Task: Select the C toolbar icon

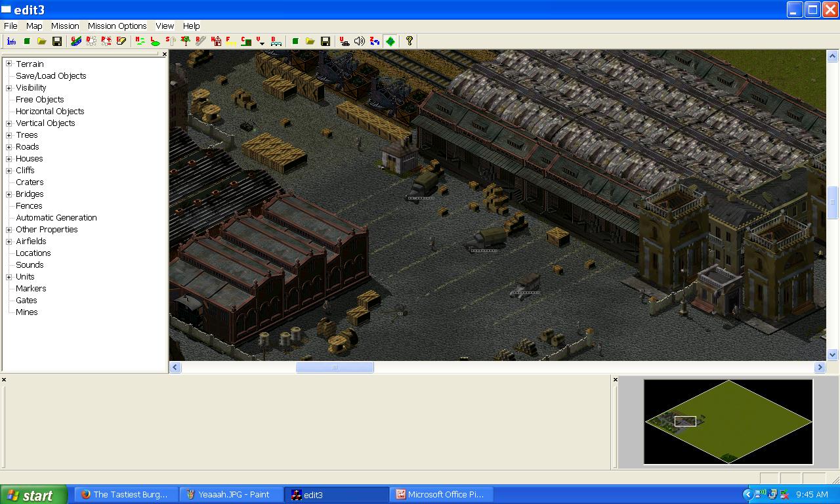Action: tap(246, 41)
